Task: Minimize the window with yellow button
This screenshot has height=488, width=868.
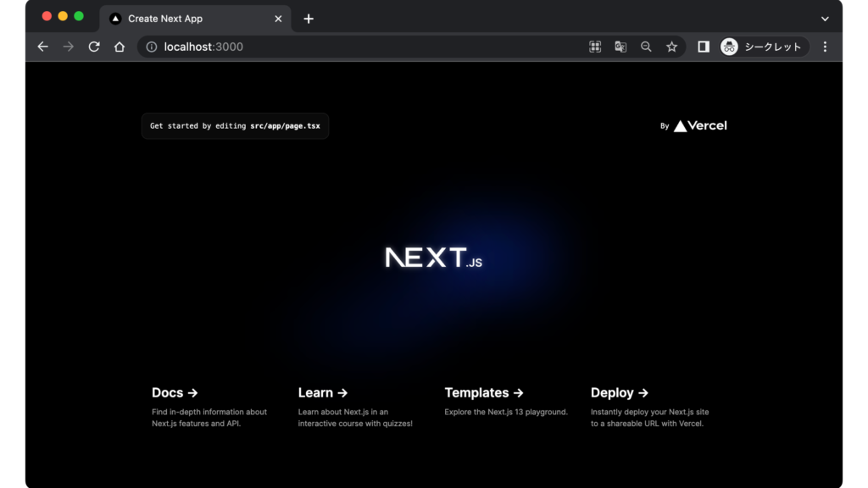Action: [x=63, y=16]
